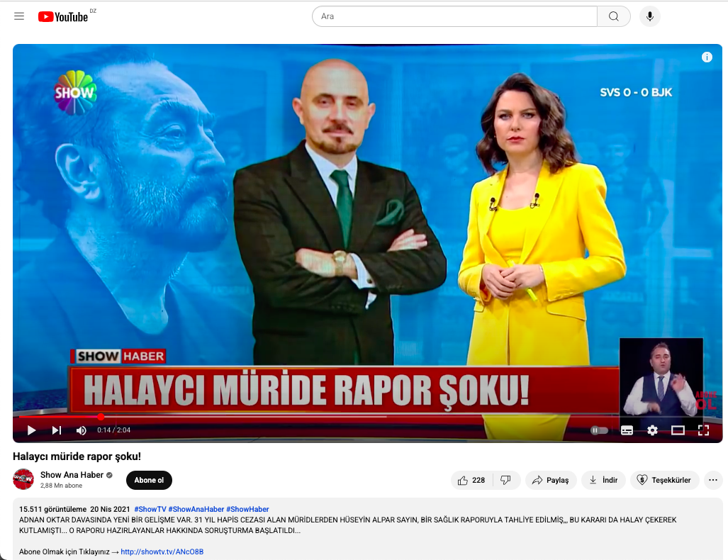Play the video
Viewport: 728px width, 560px height.
pyautogui.click(x=31, y=430)
